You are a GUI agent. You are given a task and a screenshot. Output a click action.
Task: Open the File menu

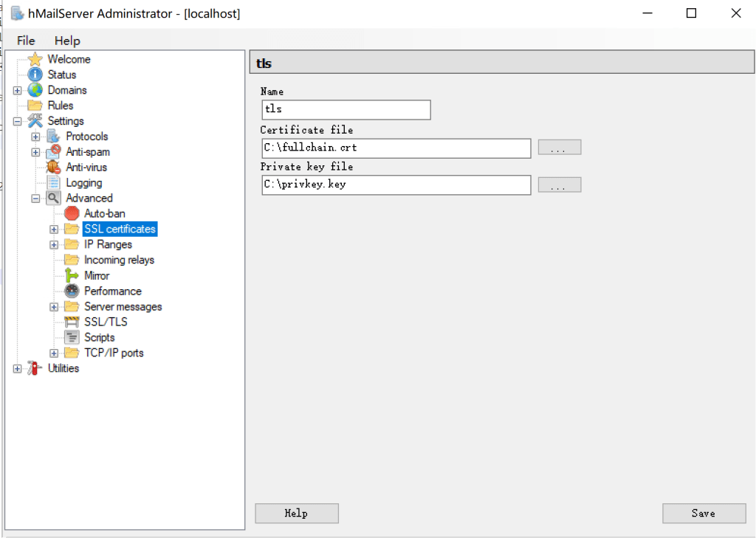tap(26, 41)
